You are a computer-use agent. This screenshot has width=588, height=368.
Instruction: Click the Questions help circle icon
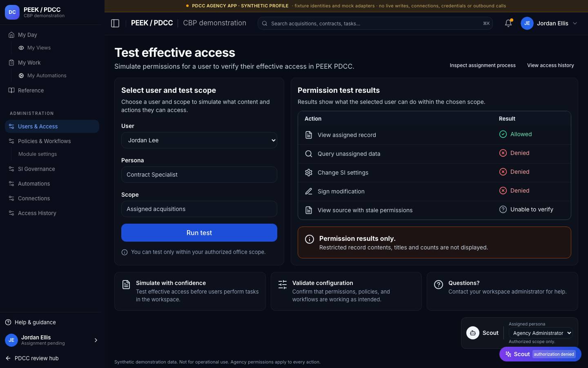pos(439,285)
